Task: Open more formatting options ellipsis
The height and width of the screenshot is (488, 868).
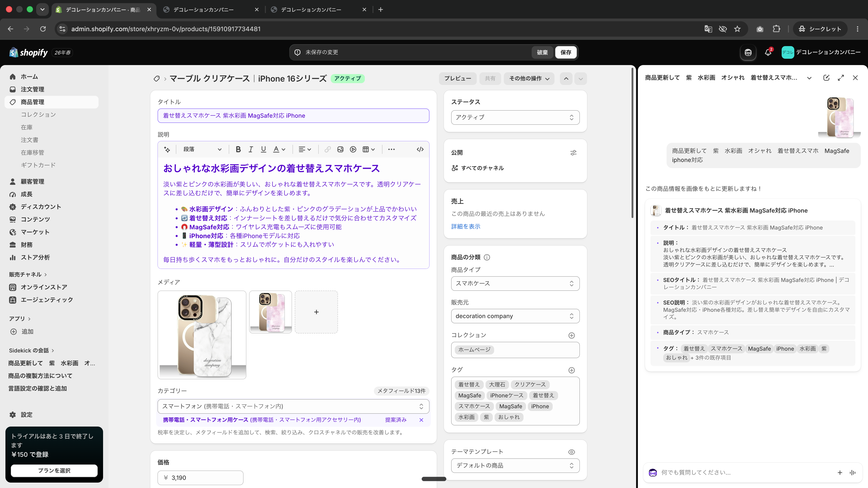Action: point(391,149)
